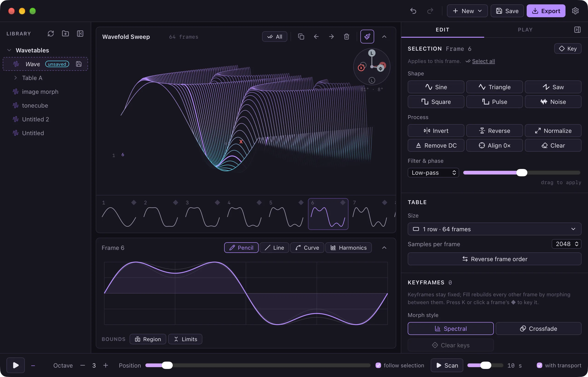
Task: Open the Low-pass filter type dropdown
Action: 433,173
